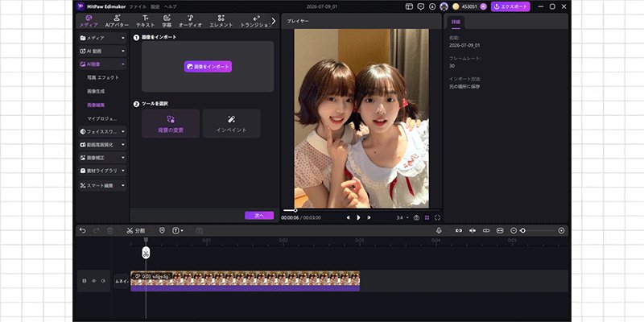The height and width of the screenshot is (322, 644).
Task: Open the テキスト tab
Action: (146, 22)
